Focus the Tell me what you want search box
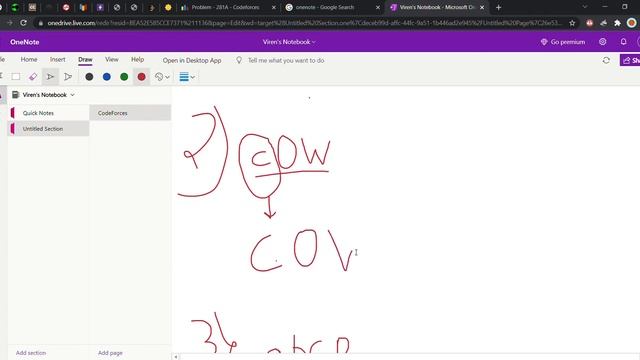Image resolution: width=640 pixels, height=360 pixels. (286, 60)
